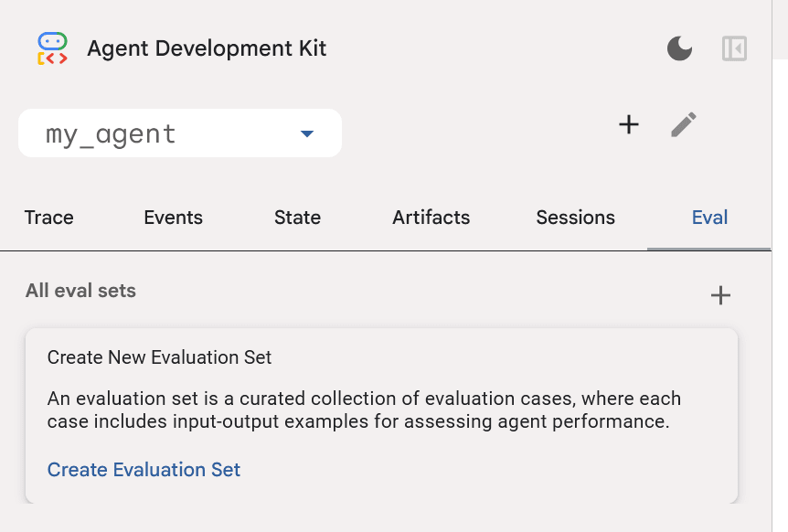Click the evaluation set description text
This screenshot has width=788, height=532.
[364, 410]
